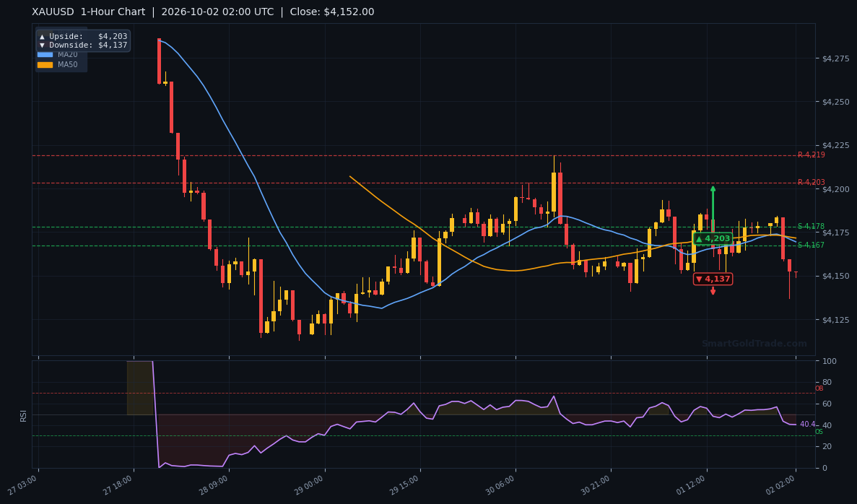Click the Close: $4,152.00 value
This screenshot has height=504, width=857.
point(332,12)
